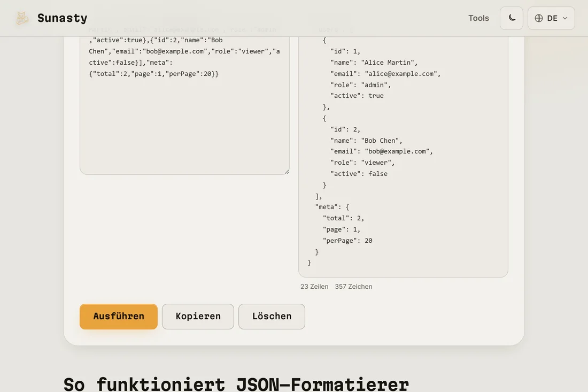Open the DE language dropdown

(551, 18)
